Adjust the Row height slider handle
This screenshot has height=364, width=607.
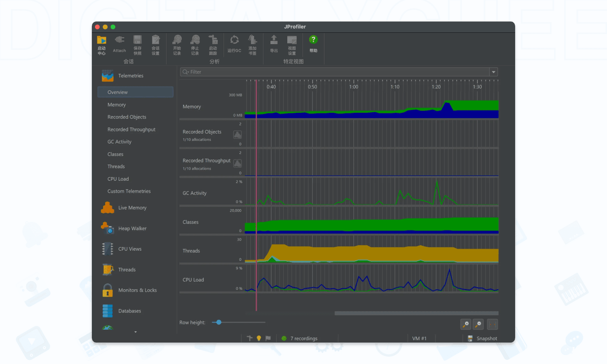tap(219, 322)
